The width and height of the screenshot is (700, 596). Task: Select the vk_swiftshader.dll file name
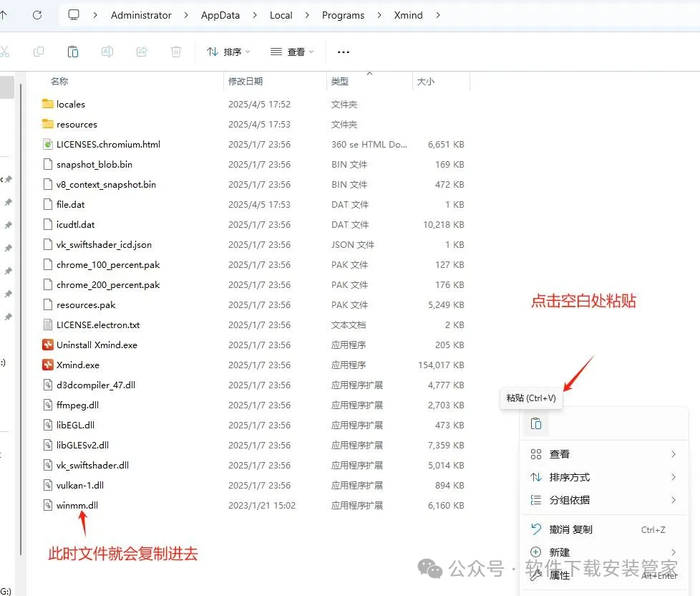coord(92,465)
